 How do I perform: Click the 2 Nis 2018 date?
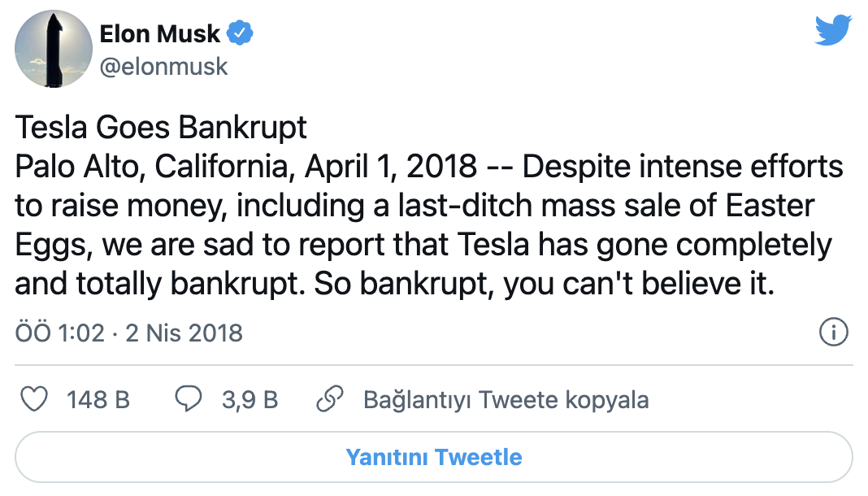point(184,333)
